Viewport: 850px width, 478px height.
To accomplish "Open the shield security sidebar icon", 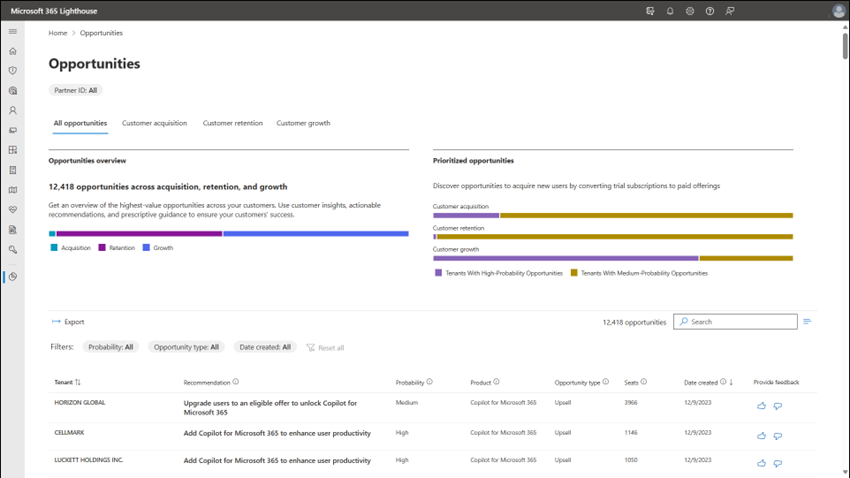I will pyautogui.click(x=12, y=70).
